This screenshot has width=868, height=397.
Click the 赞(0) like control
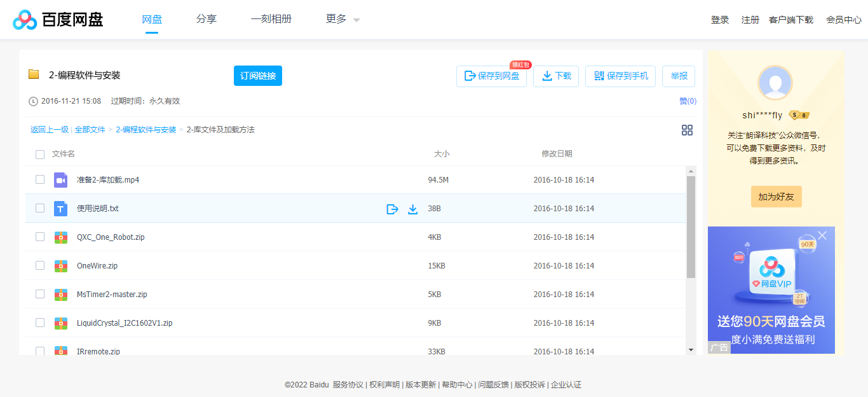[x=686, y=100]
